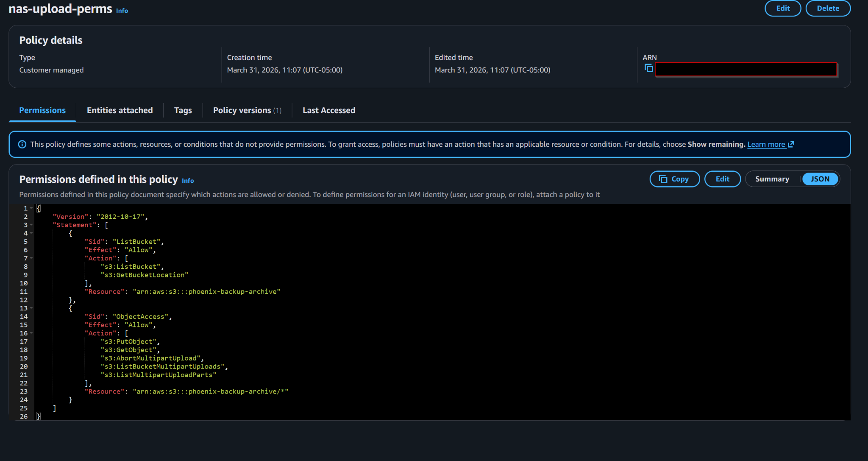Collapse the Action array at line 7

coord(31,258)
